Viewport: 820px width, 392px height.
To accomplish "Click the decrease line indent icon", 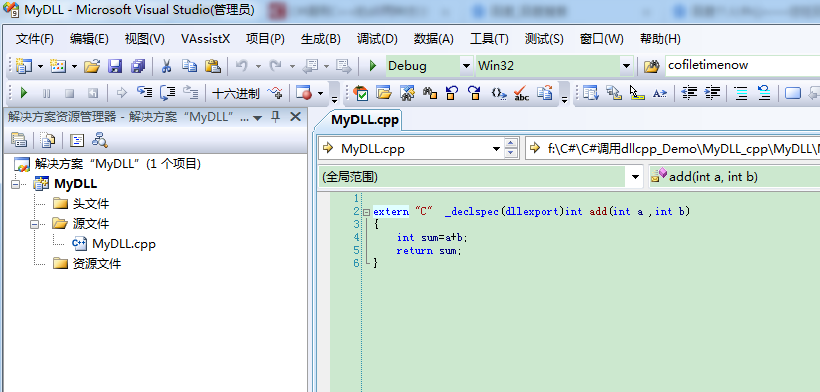I will pos(690,94).
